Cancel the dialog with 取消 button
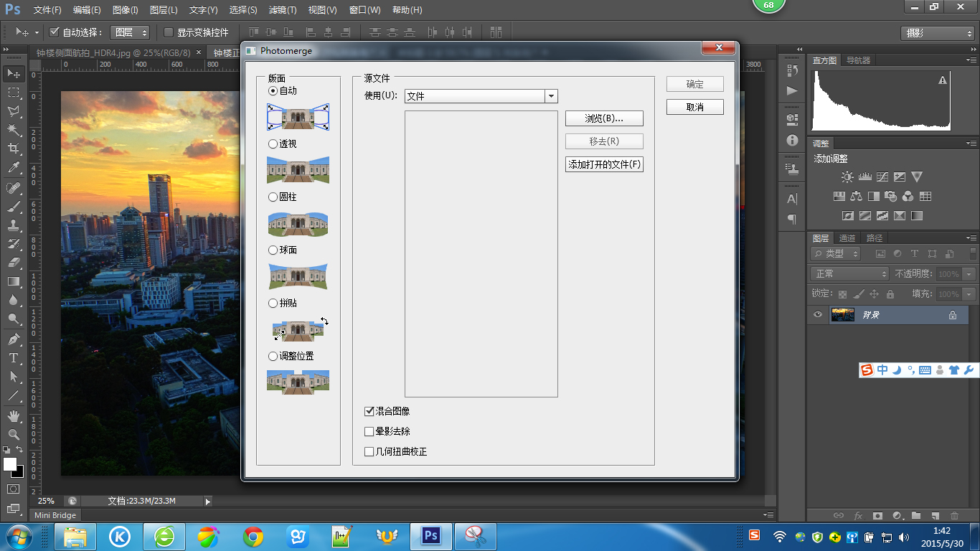980x551 pixels. coord(695,107)
